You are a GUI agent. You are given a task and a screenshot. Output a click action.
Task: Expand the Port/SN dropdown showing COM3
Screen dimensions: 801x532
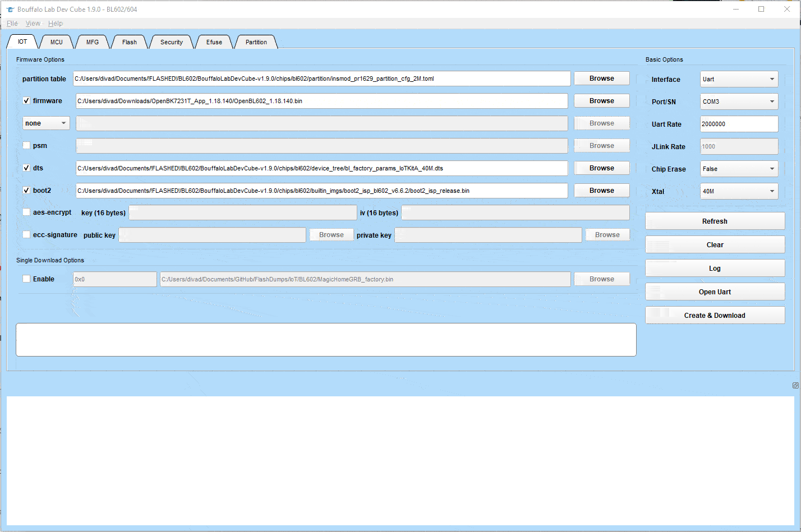(x=739, y=101)
